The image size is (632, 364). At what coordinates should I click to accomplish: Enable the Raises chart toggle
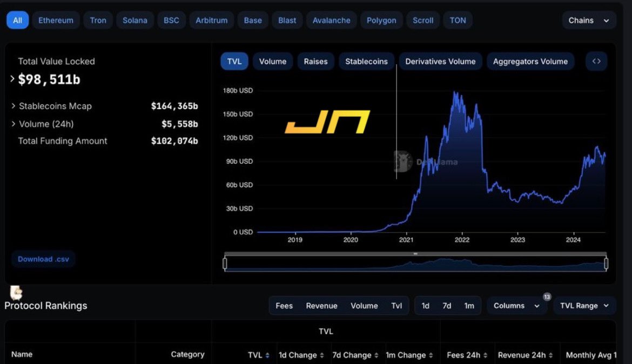coord(315,61)
